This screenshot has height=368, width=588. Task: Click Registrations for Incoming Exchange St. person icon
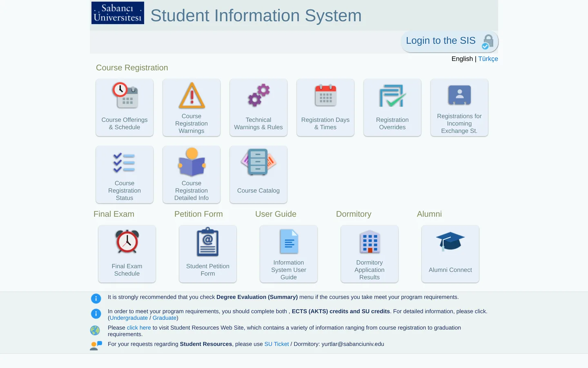click(x=459, y=95)
